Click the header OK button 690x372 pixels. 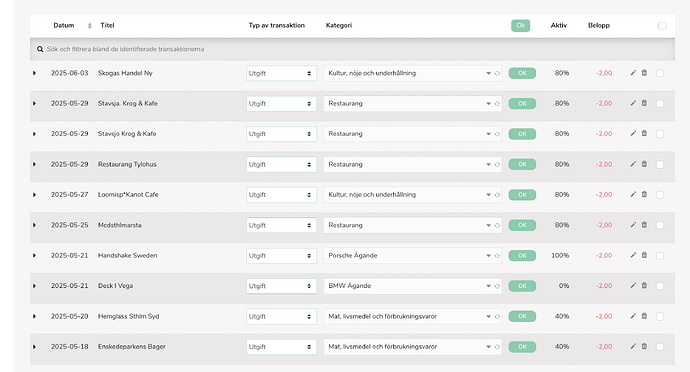pyautogui.click(x=521, y=26)
